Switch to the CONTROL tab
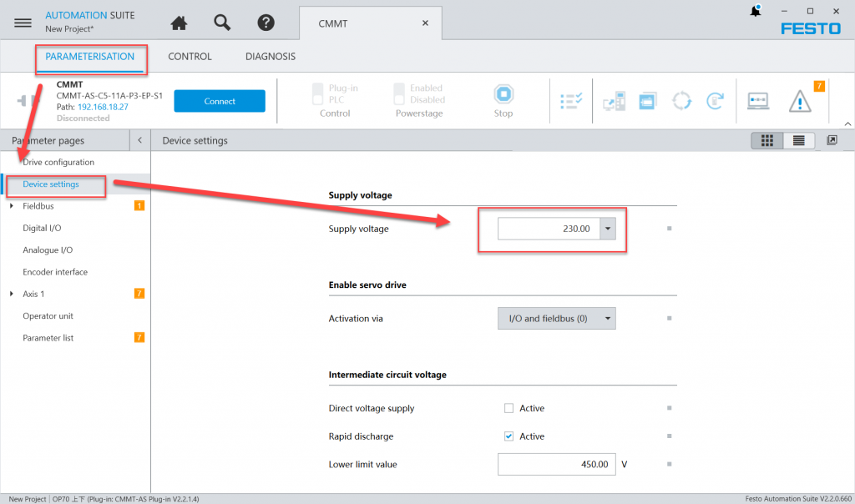855x504 pixels. pos(190,57)
